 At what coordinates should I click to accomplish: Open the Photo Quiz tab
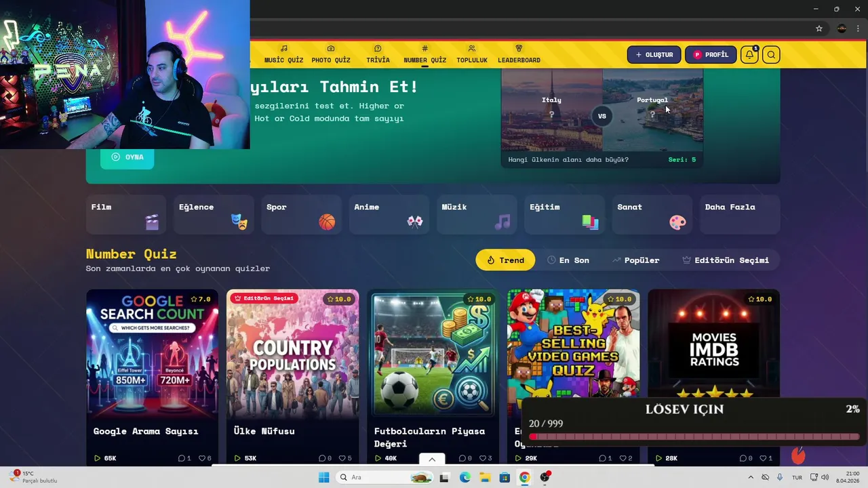click(x=331, y=55)
